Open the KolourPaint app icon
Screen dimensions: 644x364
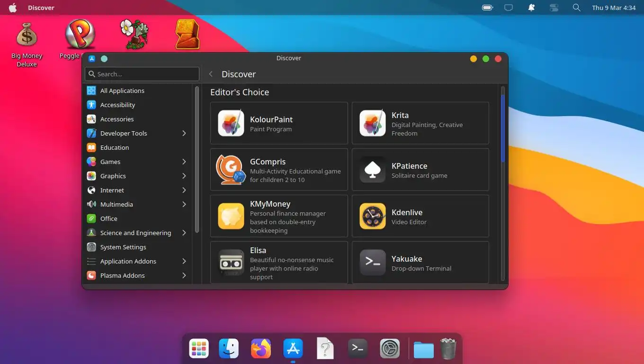point(231,123)
